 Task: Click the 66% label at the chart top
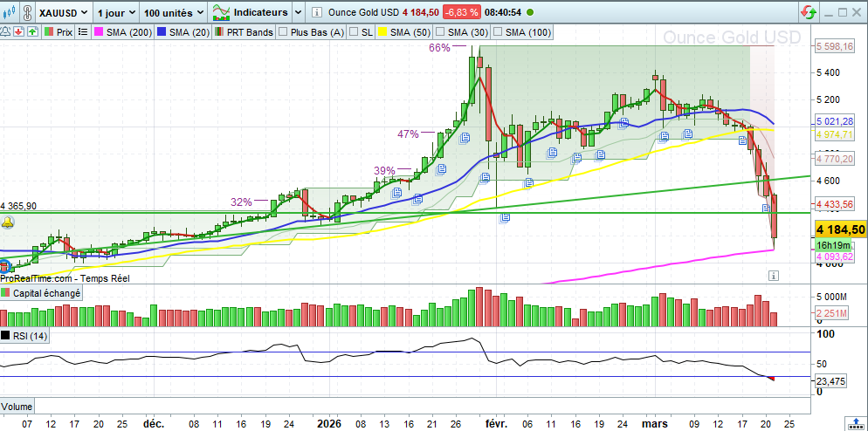coord(439,48)
